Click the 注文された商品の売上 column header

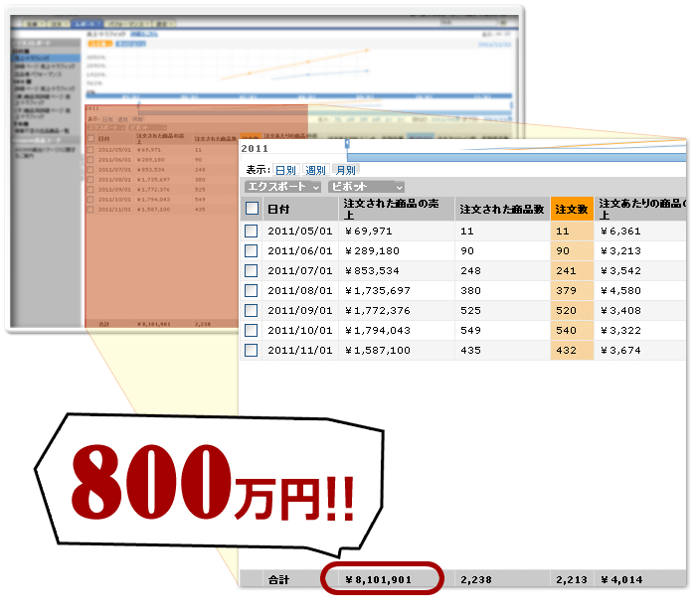[x=396, y=209]
